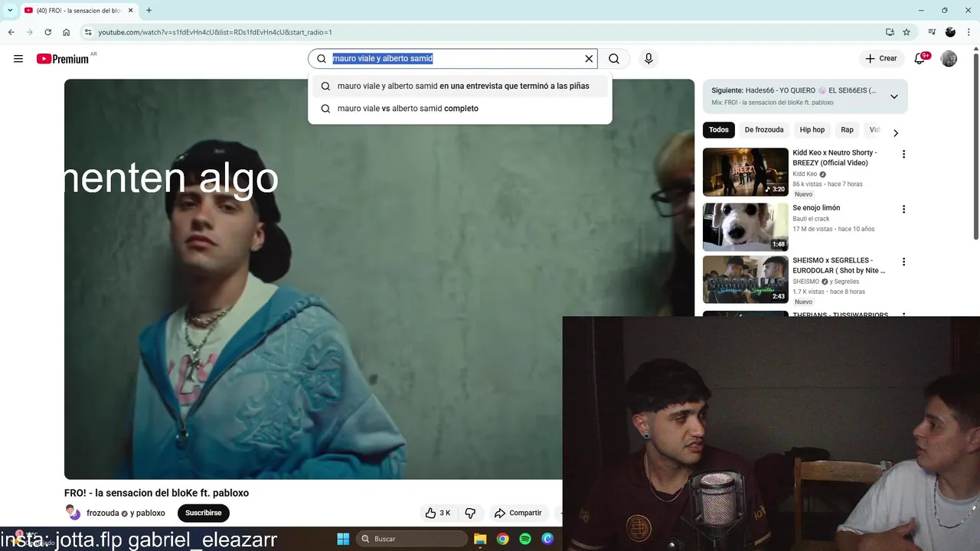Open frozouda channel avatar
980x551 pixels.
[72, 513]
